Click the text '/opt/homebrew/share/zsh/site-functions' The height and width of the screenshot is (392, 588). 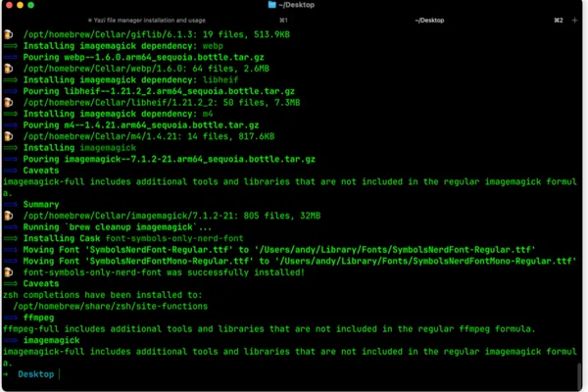click(110, 307)
